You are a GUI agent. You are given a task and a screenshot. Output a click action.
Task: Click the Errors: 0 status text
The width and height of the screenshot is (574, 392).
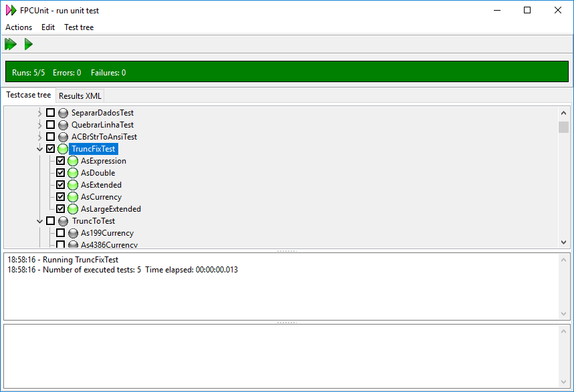coord(67,73)
